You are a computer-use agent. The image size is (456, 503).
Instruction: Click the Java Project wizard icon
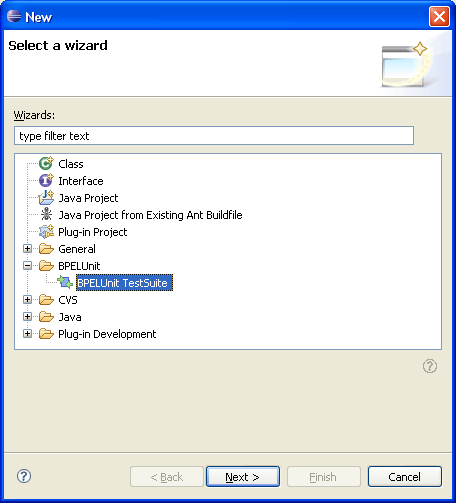tap(46, 198)
